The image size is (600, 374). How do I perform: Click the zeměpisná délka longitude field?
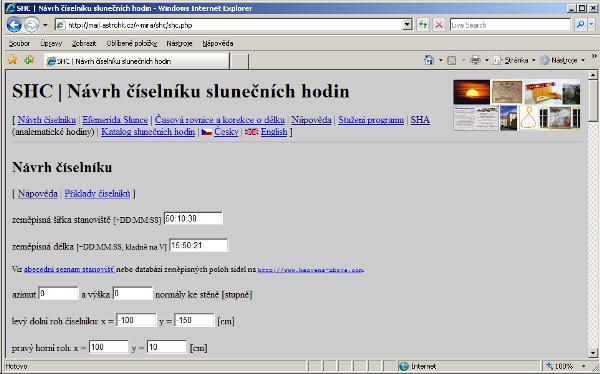(199, 245)
